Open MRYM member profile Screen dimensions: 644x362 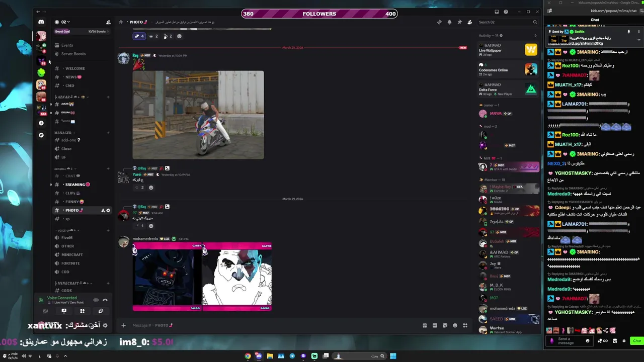[x=508, y=114]
